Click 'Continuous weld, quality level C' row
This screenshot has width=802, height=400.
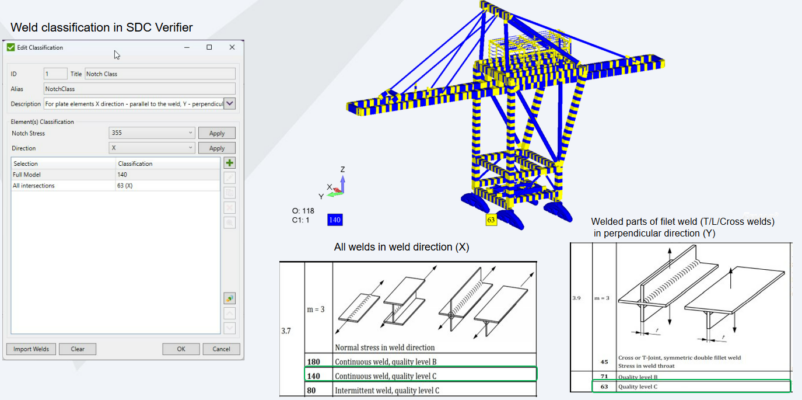coord(420,375)
